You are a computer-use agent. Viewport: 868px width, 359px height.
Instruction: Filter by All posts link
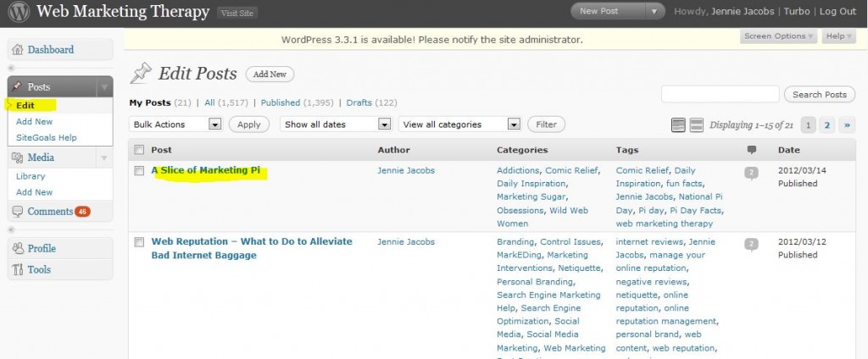point(210,103)
